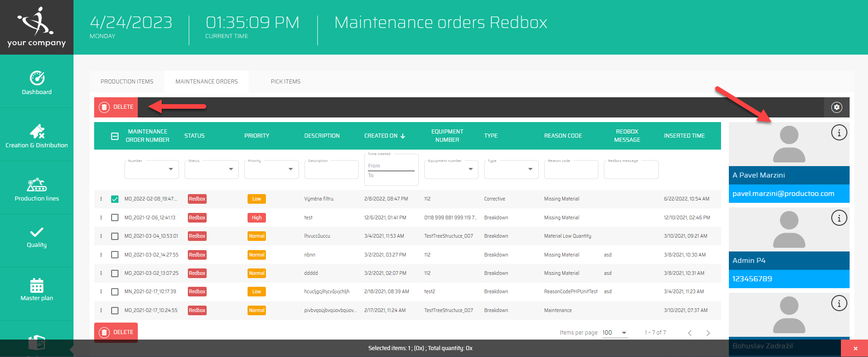
Task: Open the Quality checkmark section
Action: coord(37,237)
